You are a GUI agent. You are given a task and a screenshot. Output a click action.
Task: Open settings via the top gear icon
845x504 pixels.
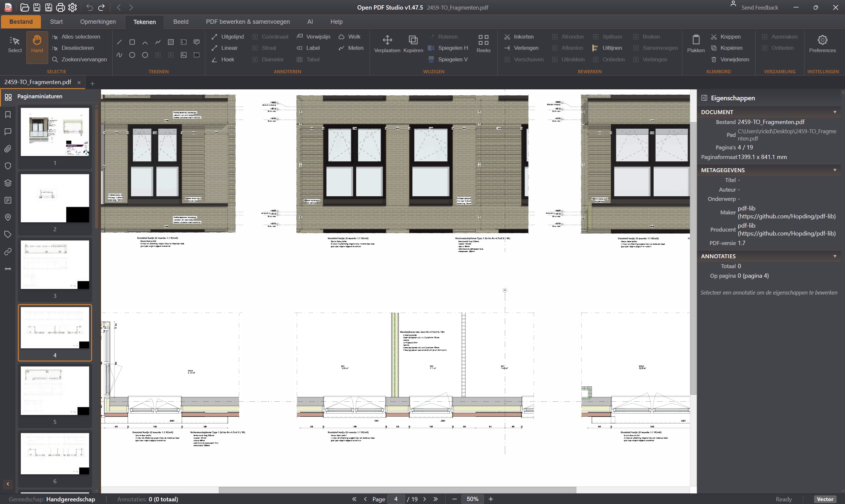(73, 7)
